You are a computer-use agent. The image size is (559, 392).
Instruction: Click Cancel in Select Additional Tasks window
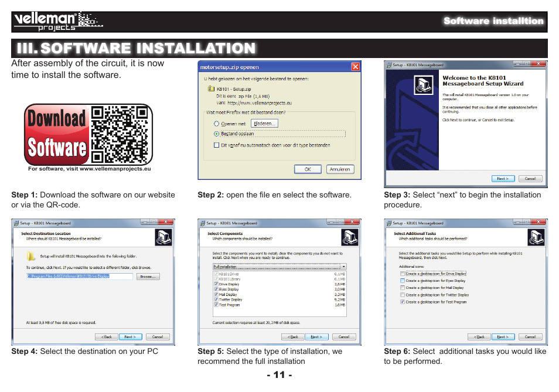coord(530,337)
